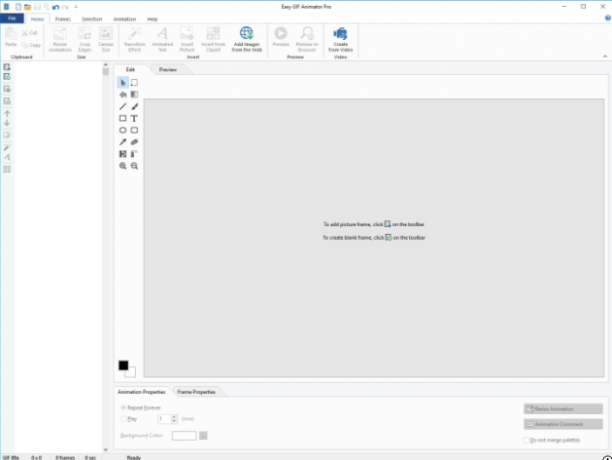Activate the Line drawing tool
The height and width of the screenshot is (460, 612).
click(x=123, y=107)
